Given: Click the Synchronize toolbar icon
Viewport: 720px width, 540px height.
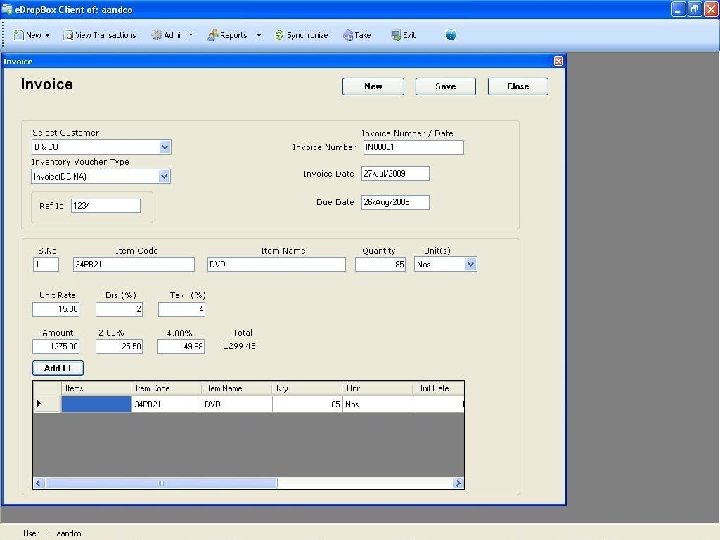Looking at the screenshot, I should [x=279, y=35].
